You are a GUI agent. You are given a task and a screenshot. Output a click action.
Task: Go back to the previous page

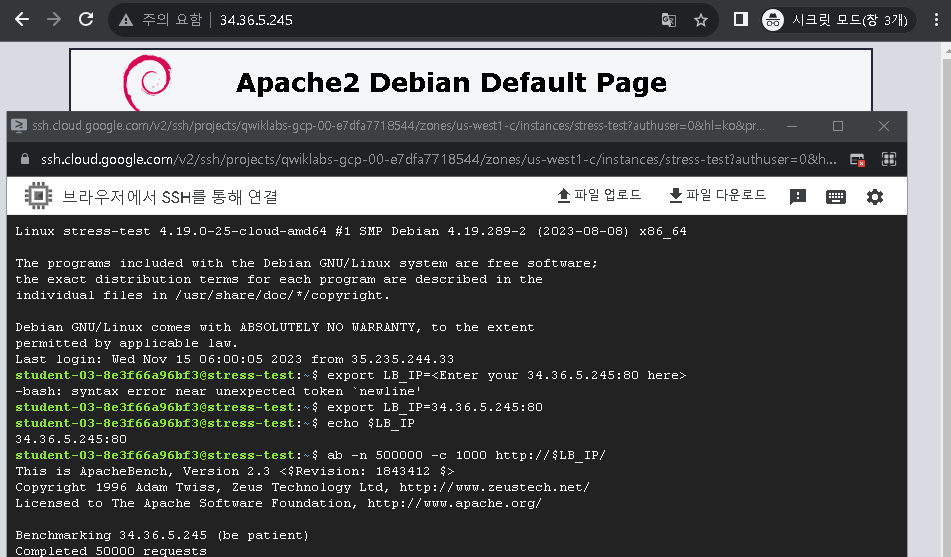point(22,19)
